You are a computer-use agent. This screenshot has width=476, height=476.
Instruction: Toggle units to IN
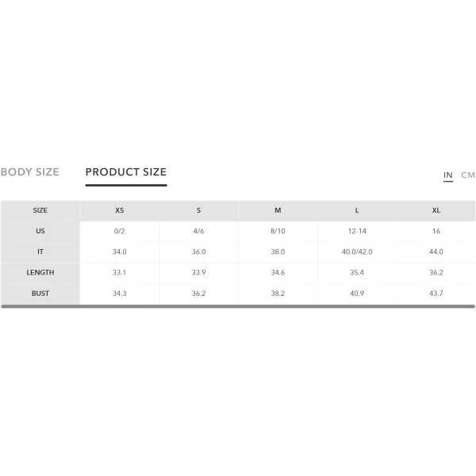(447, 175)
